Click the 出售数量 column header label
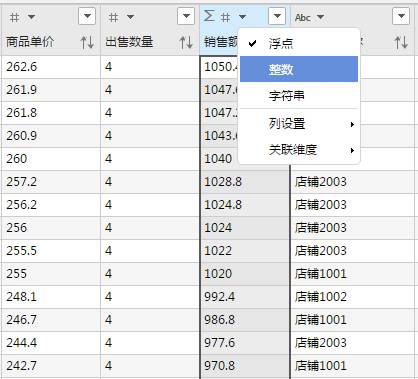This screenshot has height=379, width=418. pyautogui.click(x=129, y=42)
